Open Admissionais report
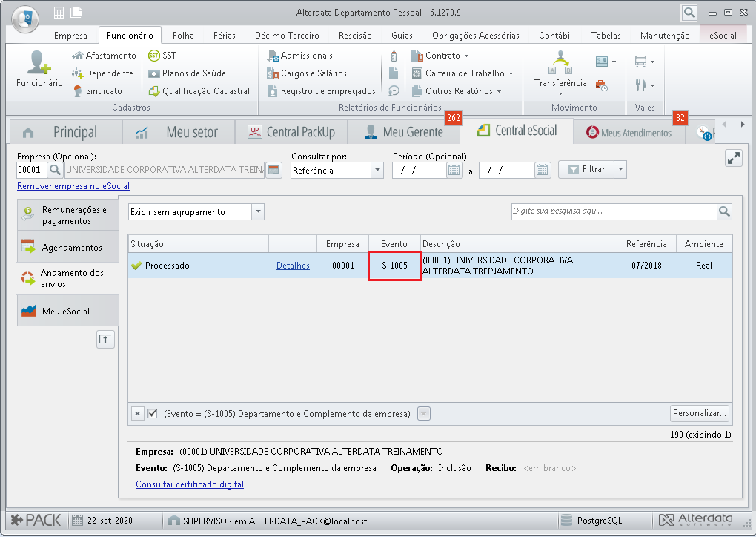756x537 pixels. pyautogui.click(x=300, y=56)
